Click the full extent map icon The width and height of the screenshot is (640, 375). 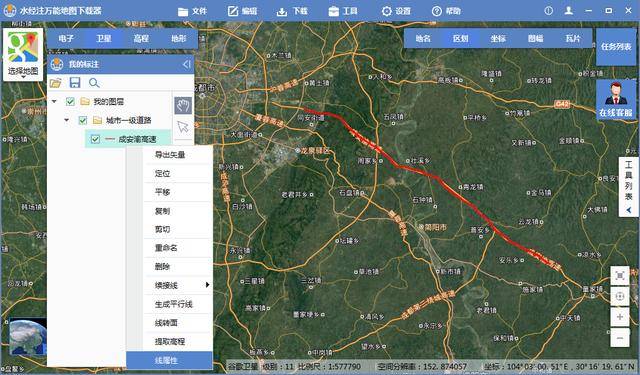620,276
